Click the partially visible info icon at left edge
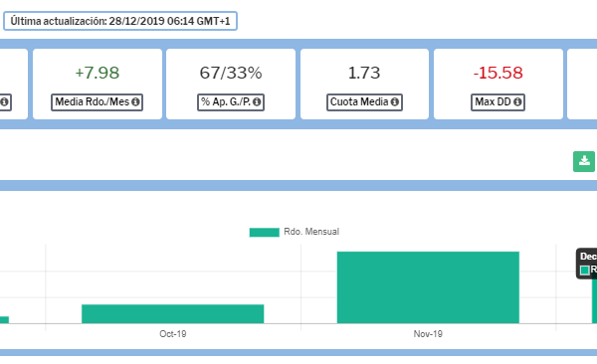Image resolution: width=597 pixels, height=364 pixels. (x=4, y=102)
